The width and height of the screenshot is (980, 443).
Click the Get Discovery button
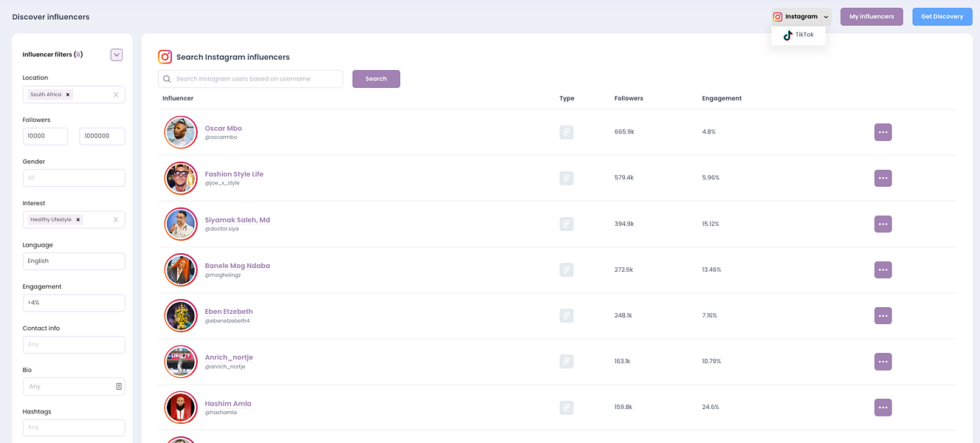click(942, 16)
